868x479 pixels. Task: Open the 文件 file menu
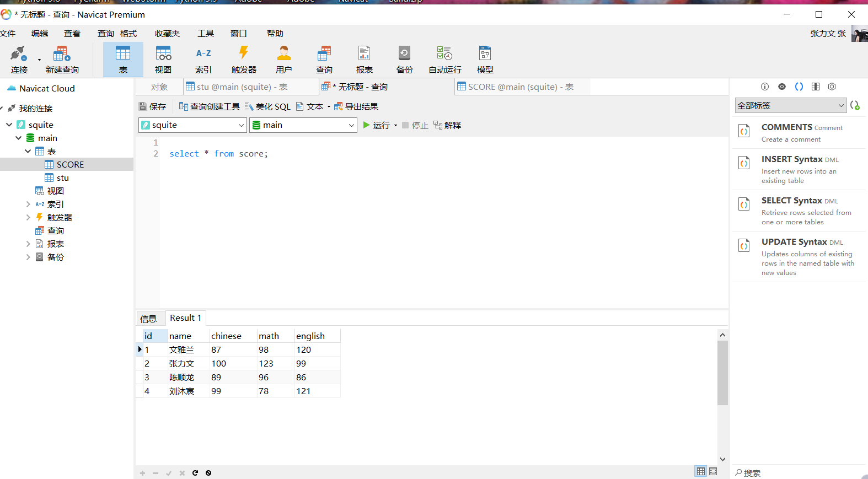pos(8,34)
